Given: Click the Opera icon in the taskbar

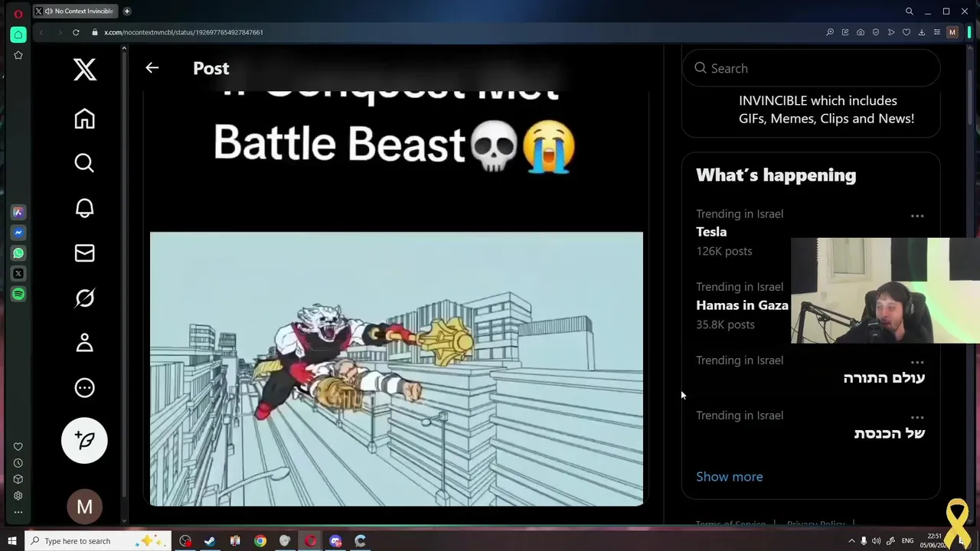Looking at the screenshot, I should tap(310, 541).
